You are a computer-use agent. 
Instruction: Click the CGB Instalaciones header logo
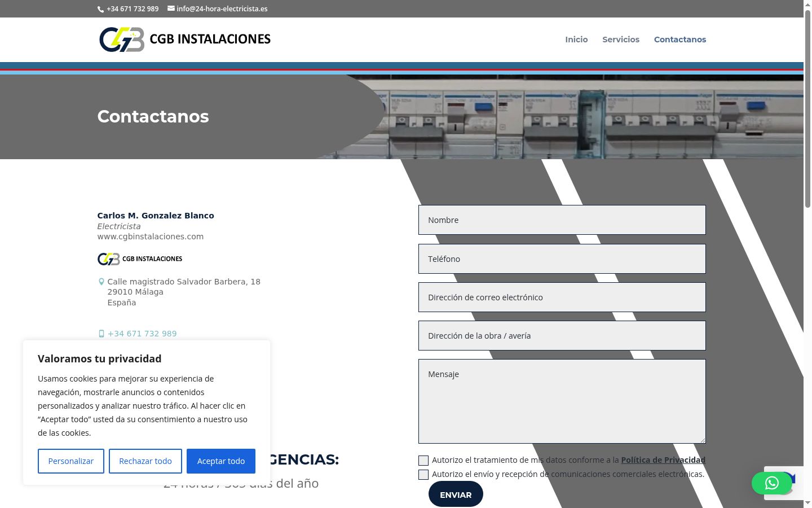[185, 40]
